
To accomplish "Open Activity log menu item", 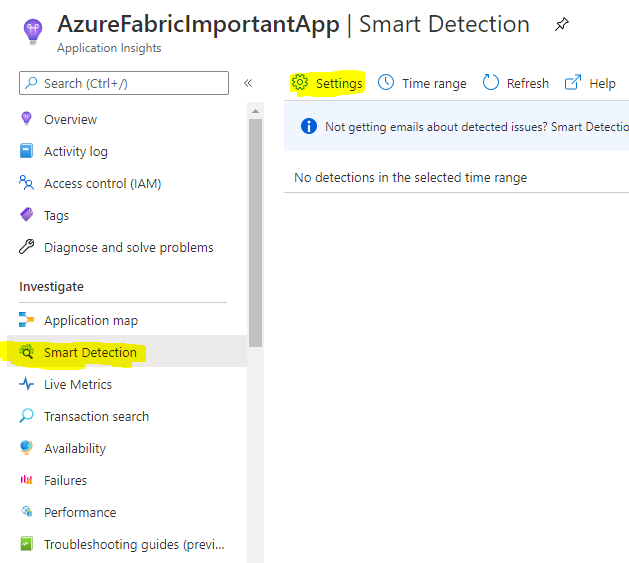I will [x=127, y=151].
